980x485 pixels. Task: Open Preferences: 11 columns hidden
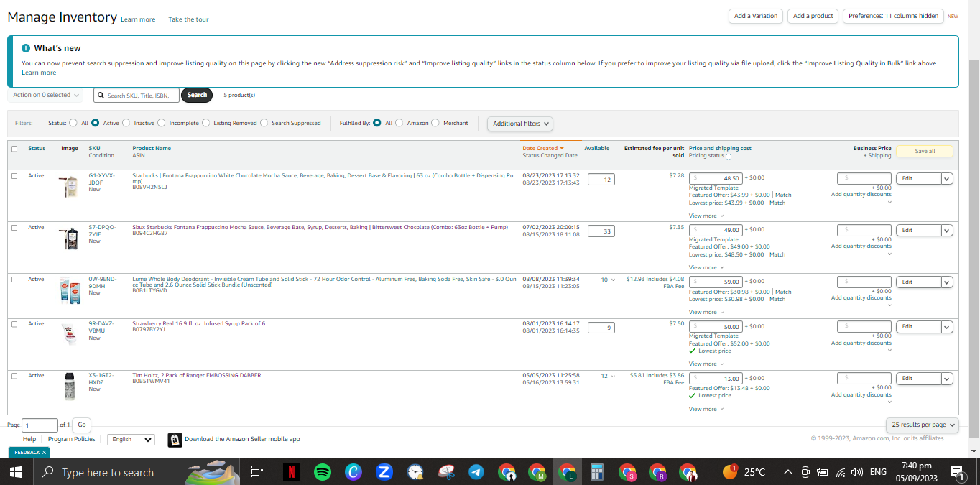pos(893,16)
